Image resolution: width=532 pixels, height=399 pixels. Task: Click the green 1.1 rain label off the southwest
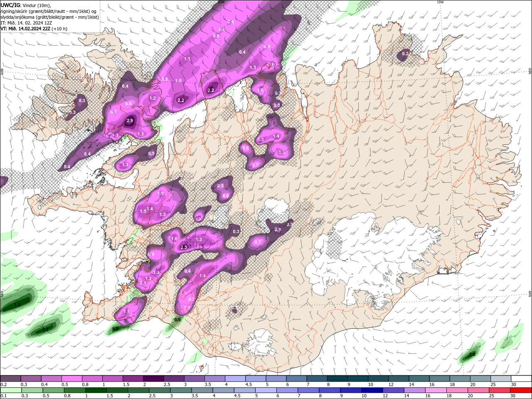(45, 330)
